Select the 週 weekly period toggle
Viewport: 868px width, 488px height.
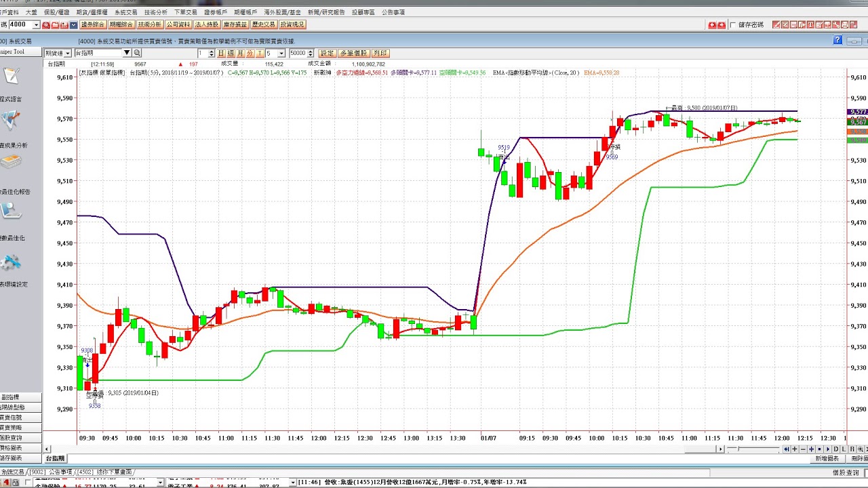(x=231, y=52)
